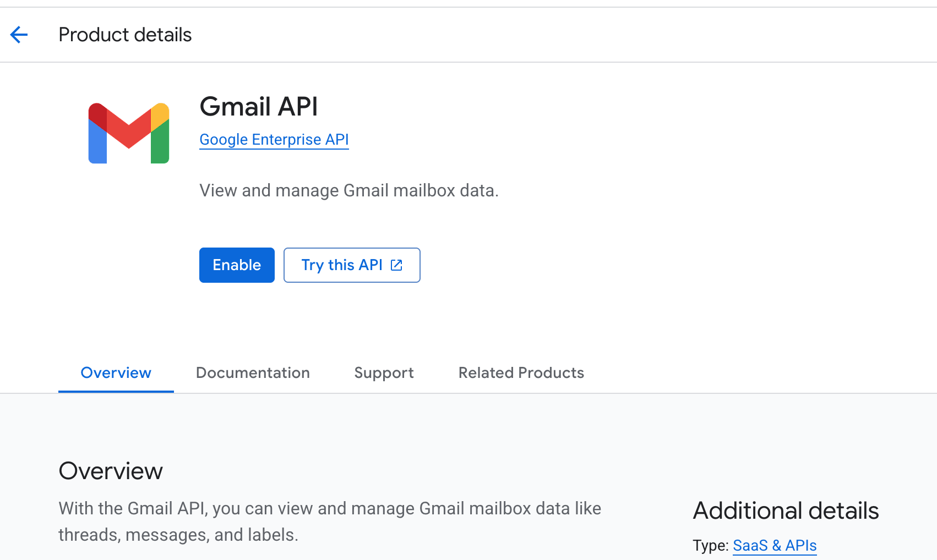Enable the Gmail API
The height and width of the screenshot is (560, 937).
237,265
